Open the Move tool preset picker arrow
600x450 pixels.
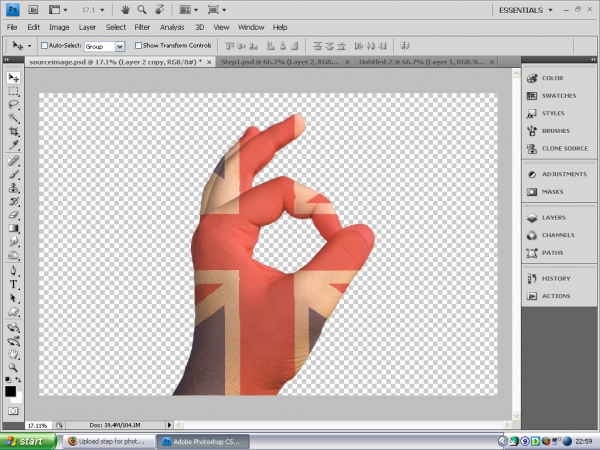[x=29, y=46]
